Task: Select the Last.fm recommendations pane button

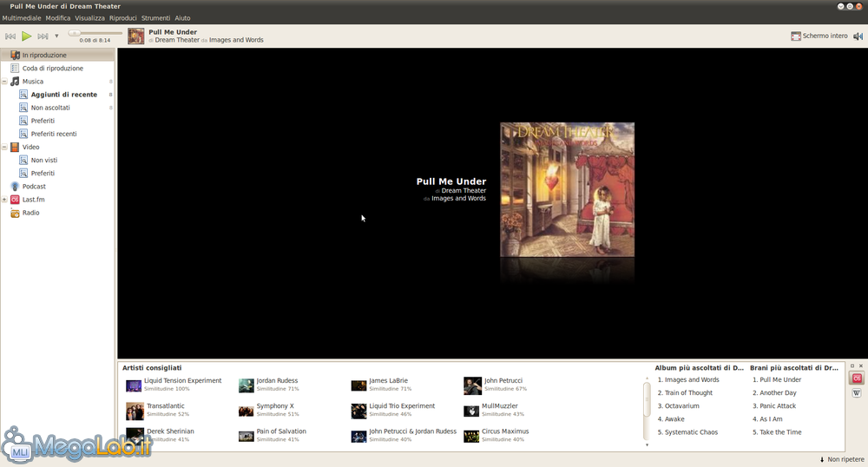Action: pyautogui.click(x=856, y=378)
